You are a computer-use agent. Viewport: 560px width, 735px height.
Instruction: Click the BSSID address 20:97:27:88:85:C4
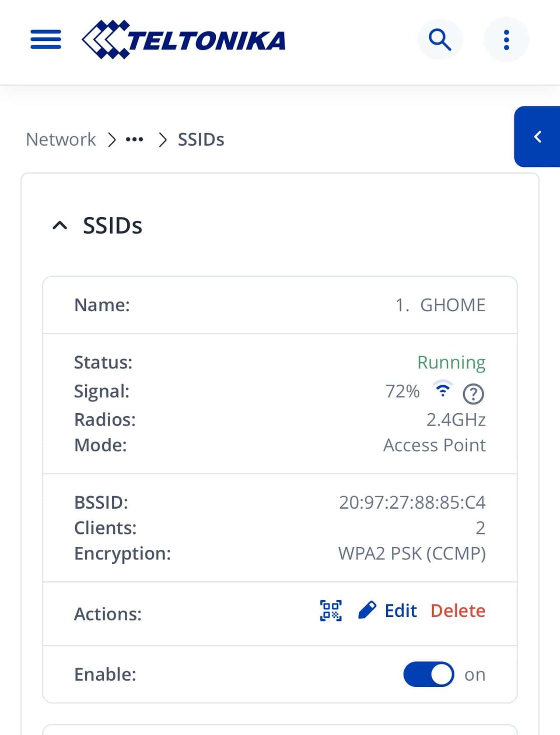(412, 503)
